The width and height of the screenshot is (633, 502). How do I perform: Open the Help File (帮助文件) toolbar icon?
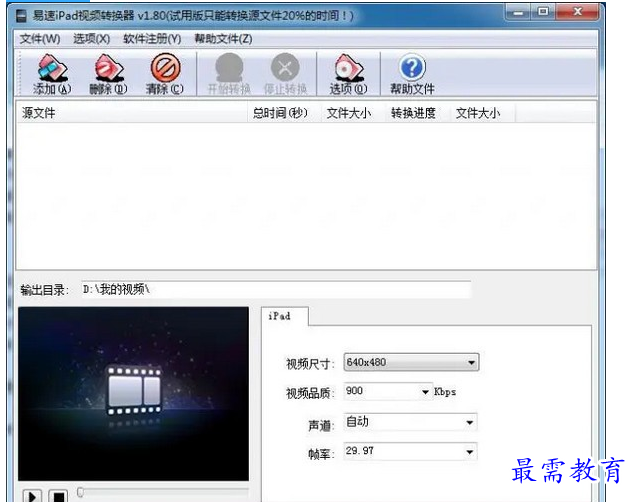412,74
